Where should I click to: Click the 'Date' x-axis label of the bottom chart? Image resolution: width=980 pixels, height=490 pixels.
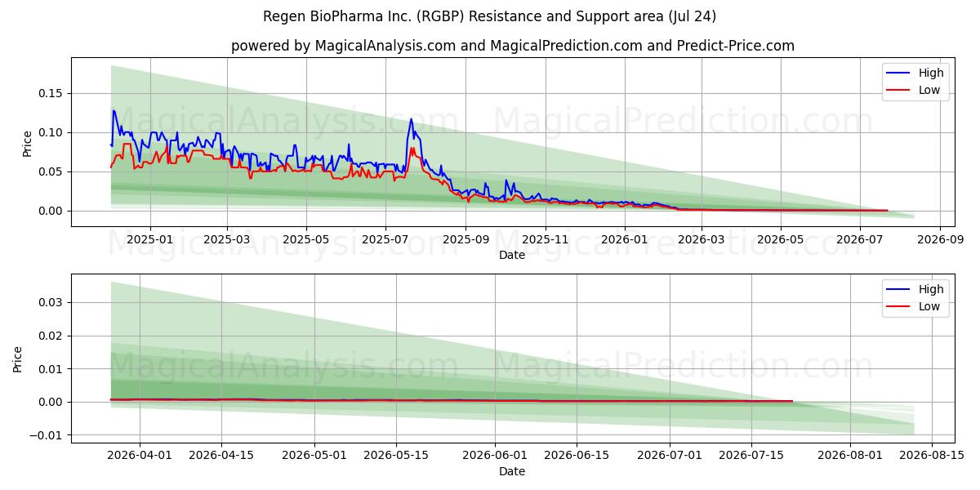point(512,471)
